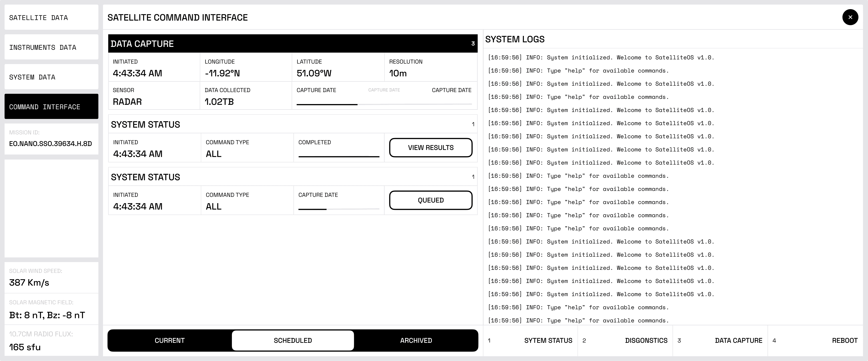Switch to the Scheduled tab
The image size is (868, 361).
[293, 340]
